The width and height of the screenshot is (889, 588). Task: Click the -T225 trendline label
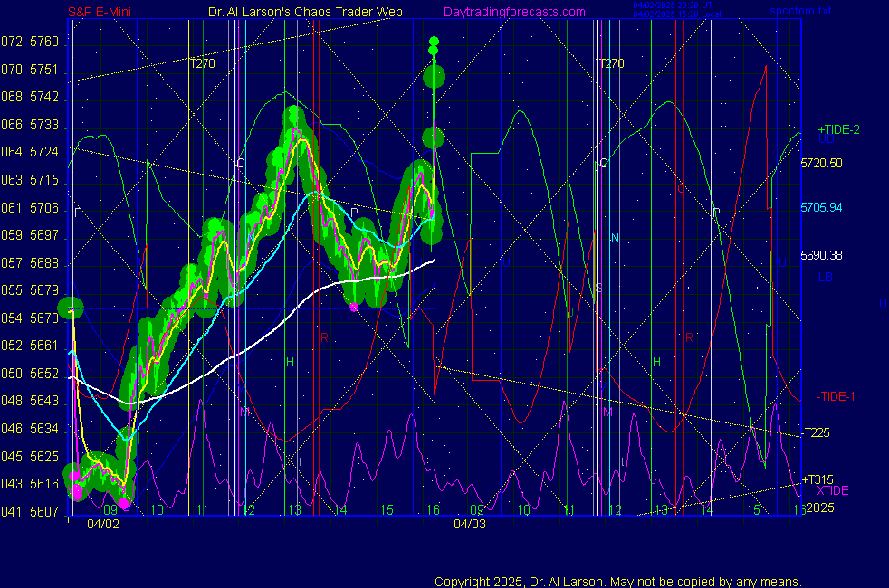click(x=816, y=432)
